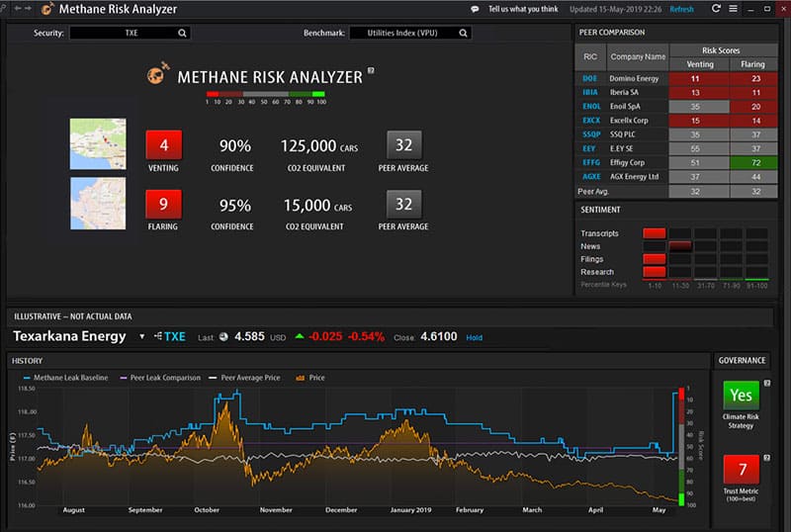791x532 pixels.
Task: Open the EEY ticker link
Action: pos(588,149)
